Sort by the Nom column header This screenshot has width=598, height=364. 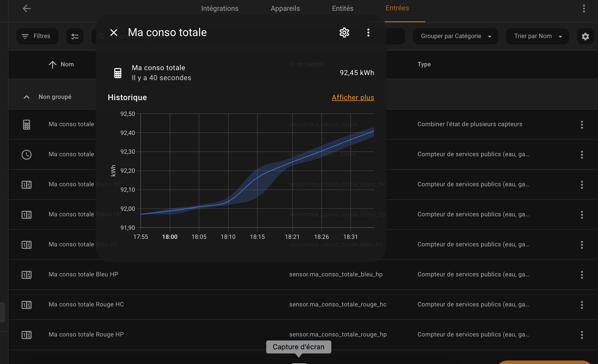(x=61, y=64)
